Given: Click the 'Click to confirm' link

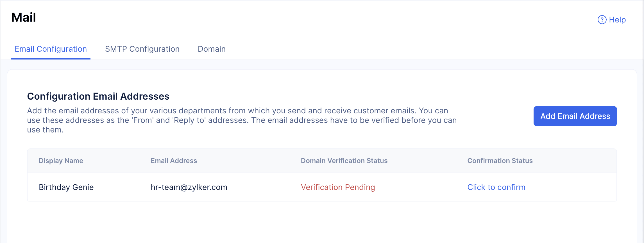Looking at the screenshot, I should (x=496, y=187).
